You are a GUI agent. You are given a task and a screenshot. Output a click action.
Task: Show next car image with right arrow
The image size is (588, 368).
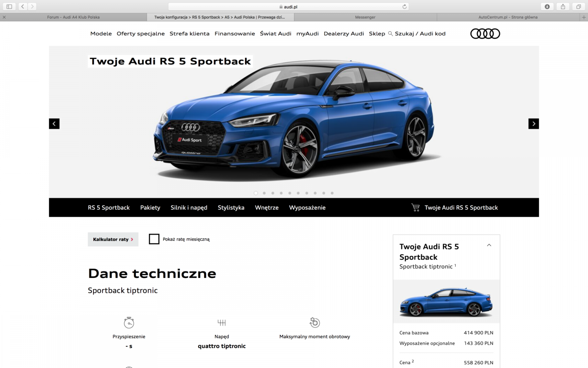[x=534, y=124]
